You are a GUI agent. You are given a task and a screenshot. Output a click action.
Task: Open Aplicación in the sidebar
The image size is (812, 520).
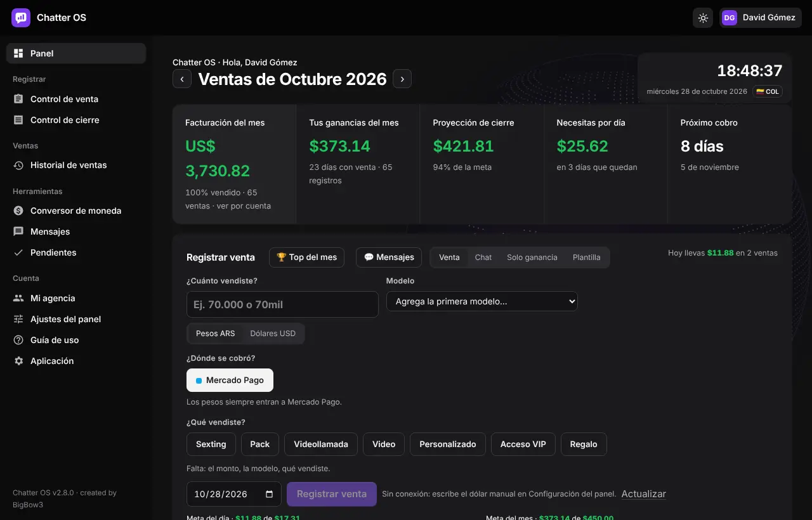76,361
